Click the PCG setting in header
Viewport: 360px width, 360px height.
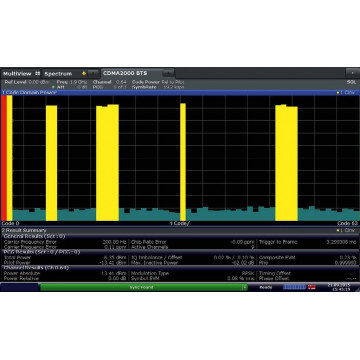tap(109, 87)
